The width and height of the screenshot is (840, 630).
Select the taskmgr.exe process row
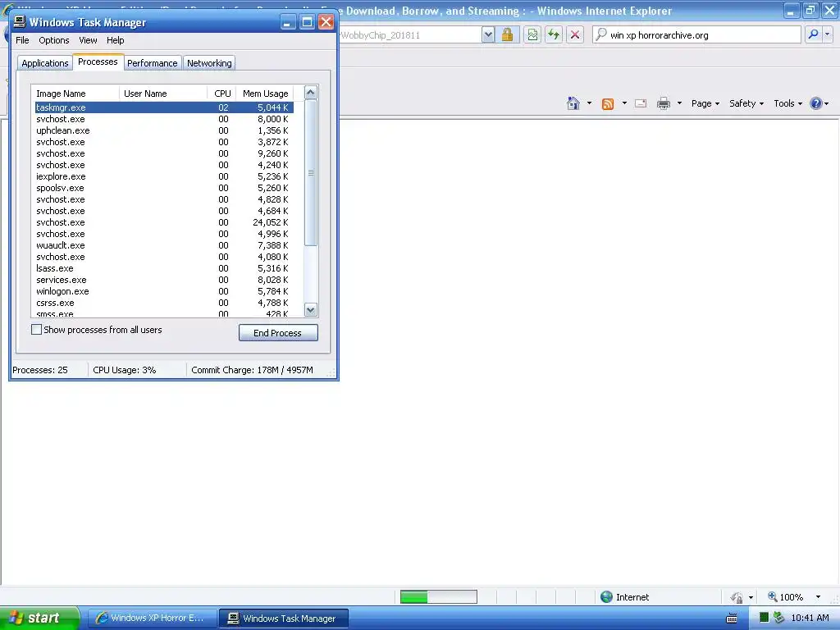click(164, 107)
